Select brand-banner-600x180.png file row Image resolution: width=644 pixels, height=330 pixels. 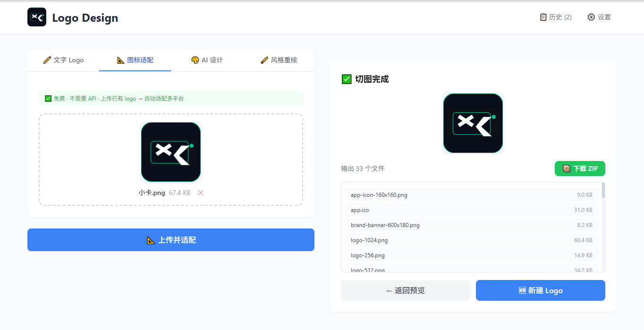coord(472,225)
